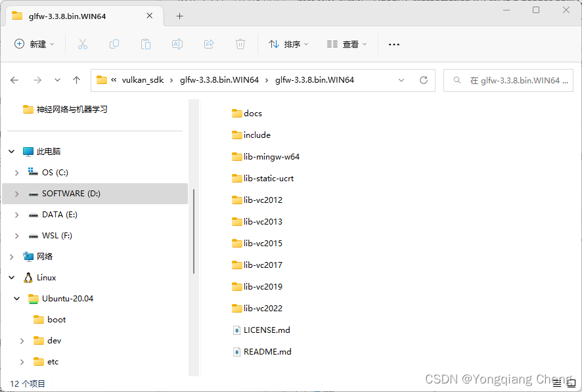Add a new tab with plus button
Viewport: 582px width, 392px height.
179,16
